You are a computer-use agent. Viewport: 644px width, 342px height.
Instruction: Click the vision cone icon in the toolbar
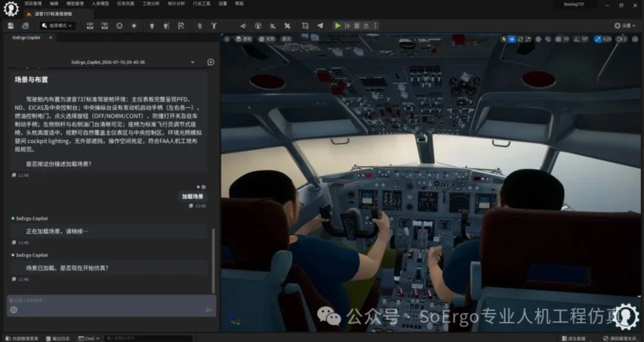click(243, 26)
